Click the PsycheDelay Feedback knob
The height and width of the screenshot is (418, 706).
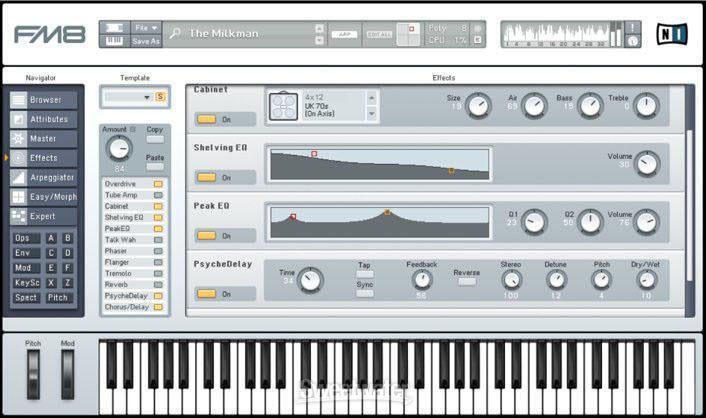[x=422, y=280]
